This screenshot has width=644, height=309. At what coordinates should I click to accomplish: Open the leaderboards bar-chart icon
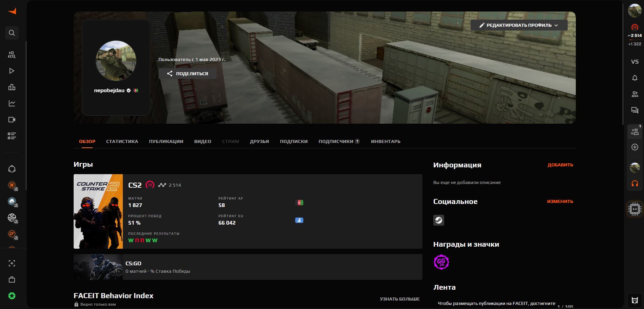click(12, 87)
